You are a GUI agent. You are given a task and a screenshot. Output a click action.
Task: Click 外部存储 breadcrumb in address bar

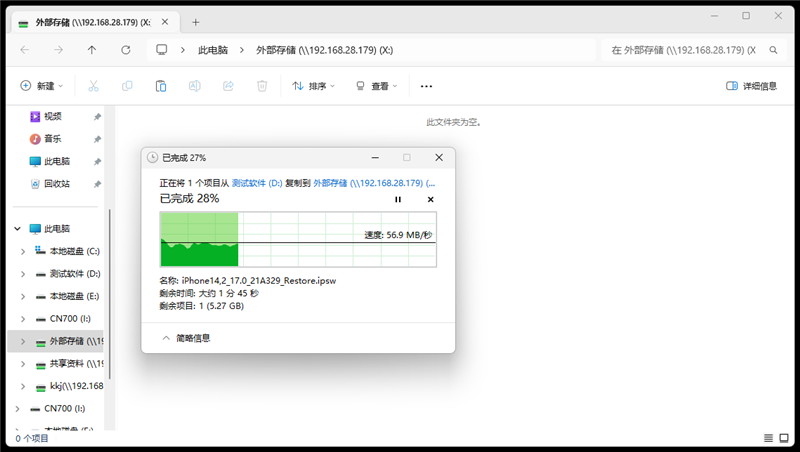click(x=324, y=50)
